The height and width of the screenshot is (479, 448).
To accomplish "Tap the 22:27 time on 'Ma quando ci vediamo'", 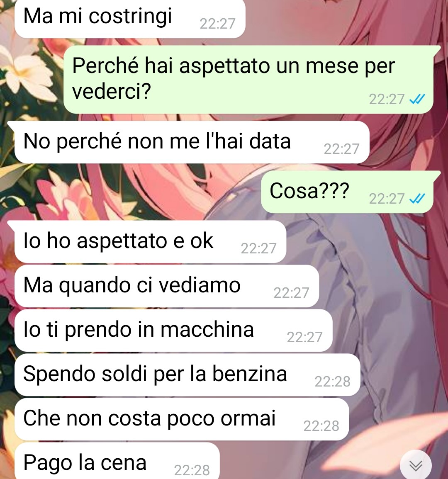I will point(291,293).
